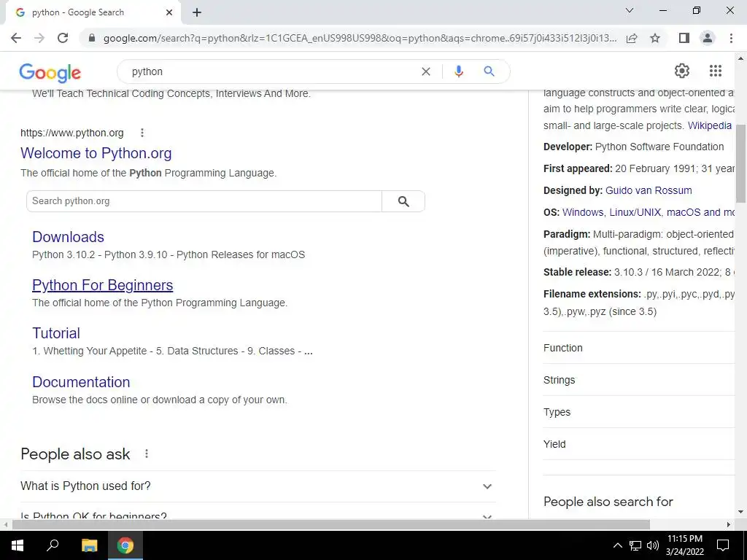View site info via the padlock icon
The height and width of the screenshot is (560, 747).
91,38
